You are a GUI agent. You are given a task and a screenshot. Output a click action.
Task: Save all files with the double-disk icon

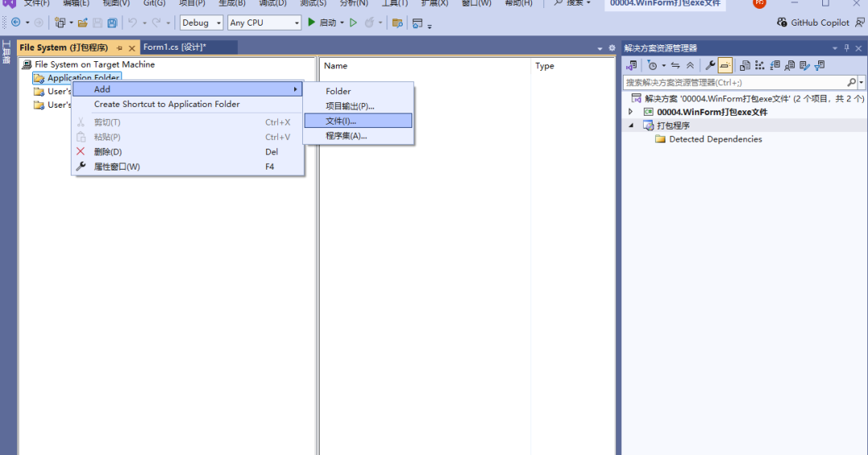113,23
